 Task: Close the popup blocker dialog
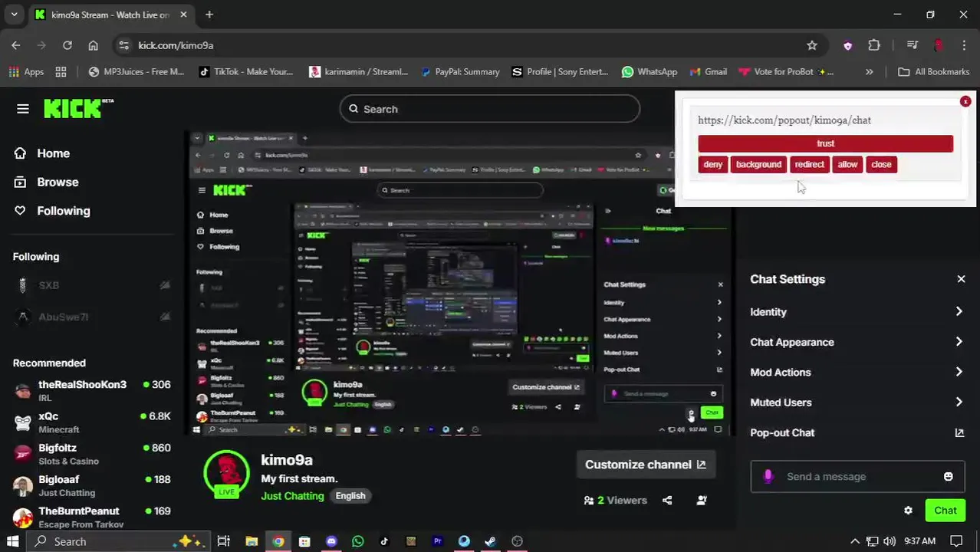click(965, 101)
